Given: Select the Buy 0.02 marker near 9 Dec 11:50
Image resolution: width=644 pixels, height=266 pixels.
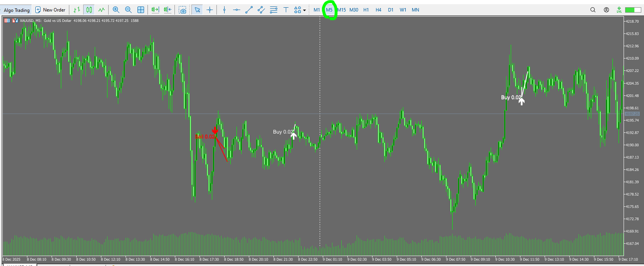Looking at the screenshot, I should click(511, 97).
